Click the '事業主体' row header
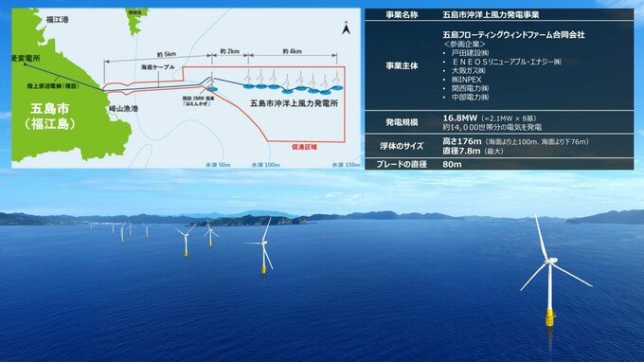 point(402,65)
